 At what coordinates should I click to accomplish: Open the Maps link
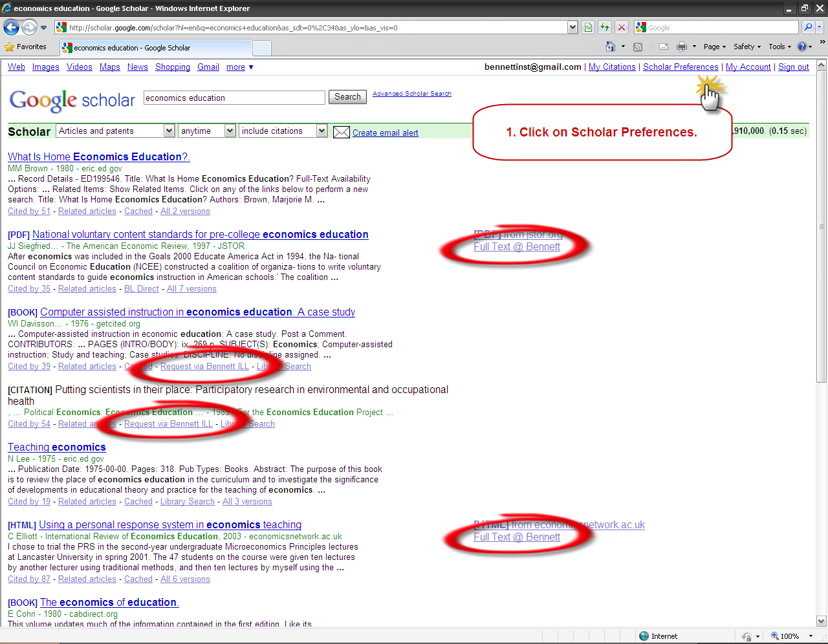109,67
